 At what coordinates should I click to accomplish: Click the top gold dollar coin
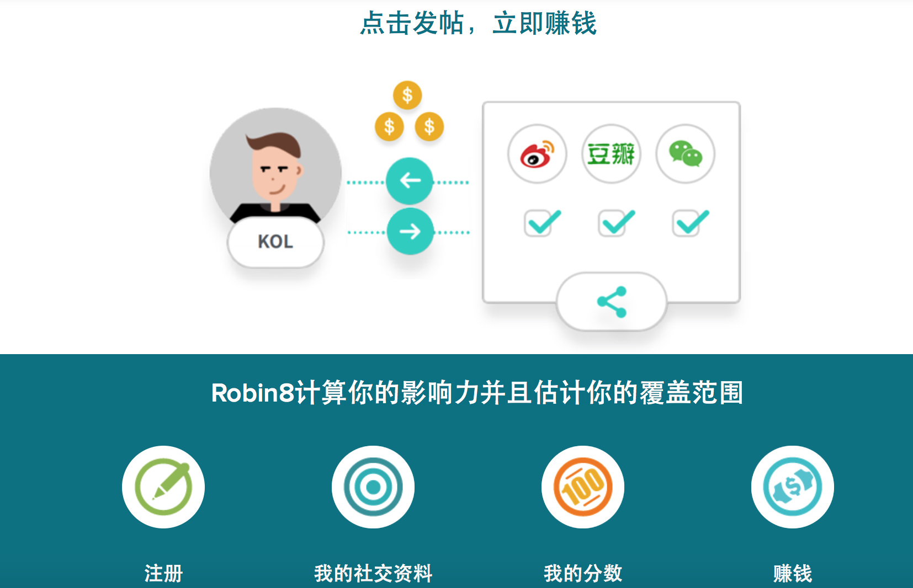coord(407,95)
